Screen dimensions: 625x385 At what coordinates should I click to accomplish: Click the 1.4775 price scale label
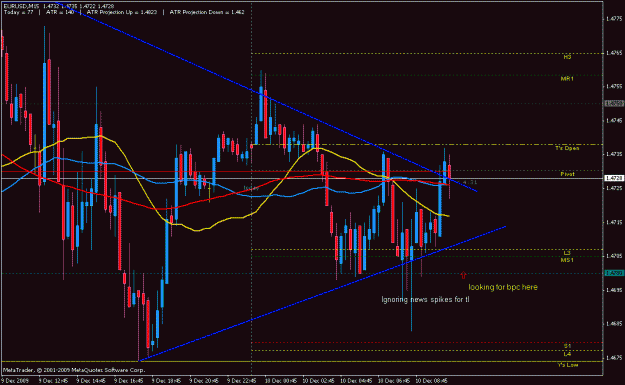614,19
